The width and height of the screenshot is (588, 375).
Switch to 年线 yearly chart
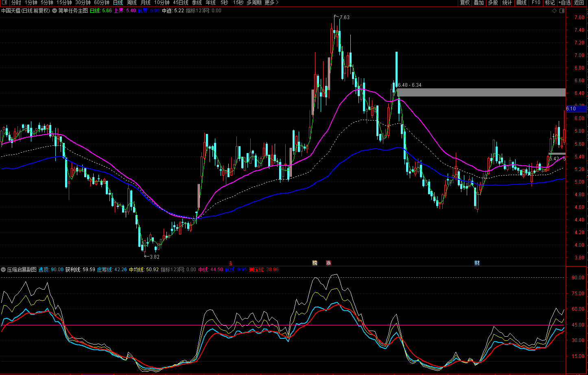click(210, 2)
